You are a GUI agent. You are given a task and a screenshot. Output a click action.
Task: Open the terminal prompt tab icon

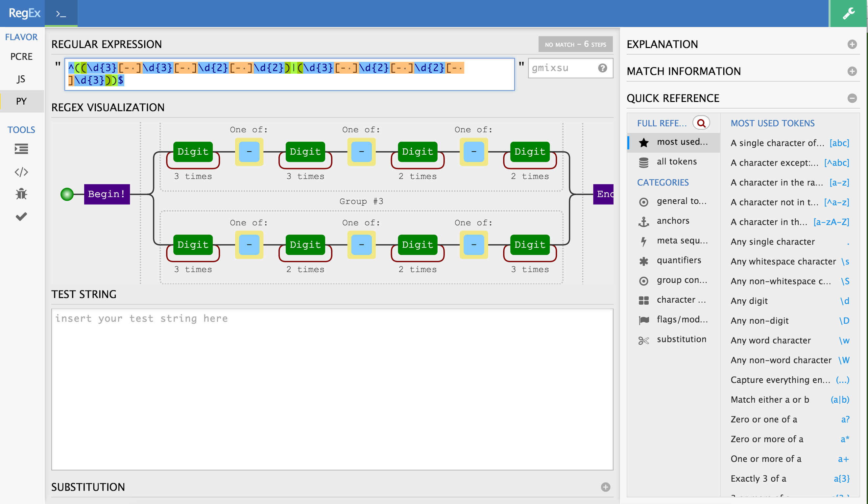coord(61,14)
